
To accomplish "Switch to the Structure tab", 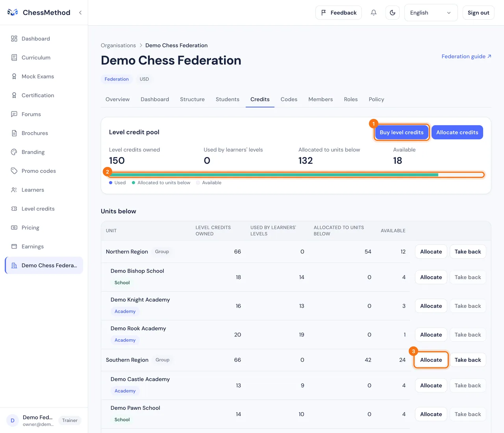I will pyautogui.click(x=192, y=99).
